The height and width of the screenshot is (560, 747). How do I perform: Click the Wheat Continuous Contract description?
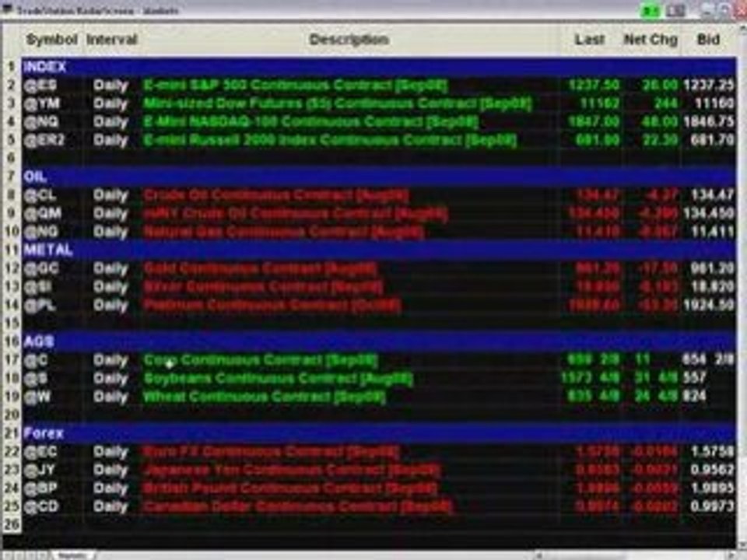coord(265,397)
